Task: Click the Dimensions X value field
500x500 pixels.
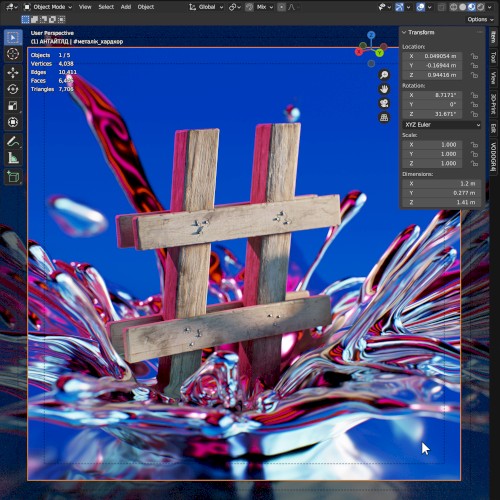Action: click(441, 184)
